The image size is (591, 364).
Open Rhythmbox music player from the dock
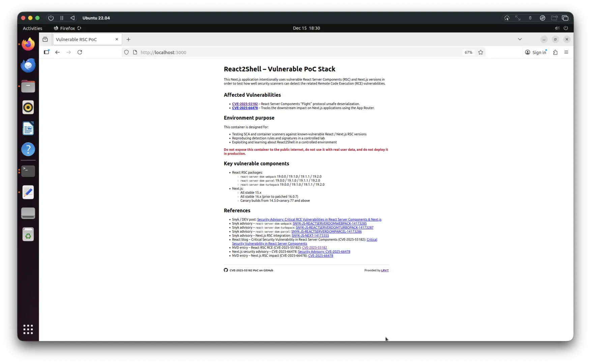coord(28,107)
